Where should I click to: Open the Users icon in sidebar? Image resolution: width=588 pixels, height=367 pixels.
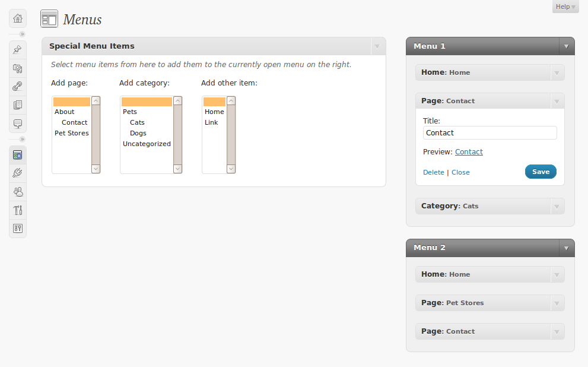click(18, 192)
